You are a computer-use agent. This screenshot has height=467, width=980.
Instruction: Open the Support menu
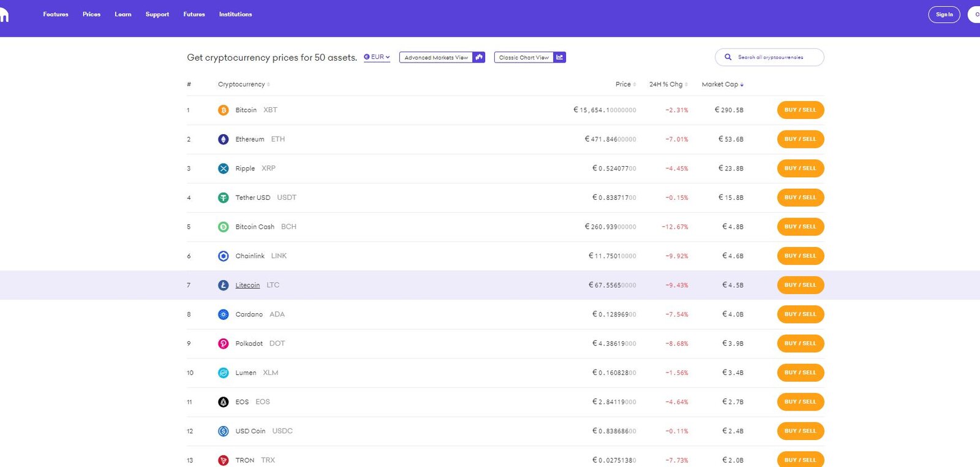coord(157,14)
